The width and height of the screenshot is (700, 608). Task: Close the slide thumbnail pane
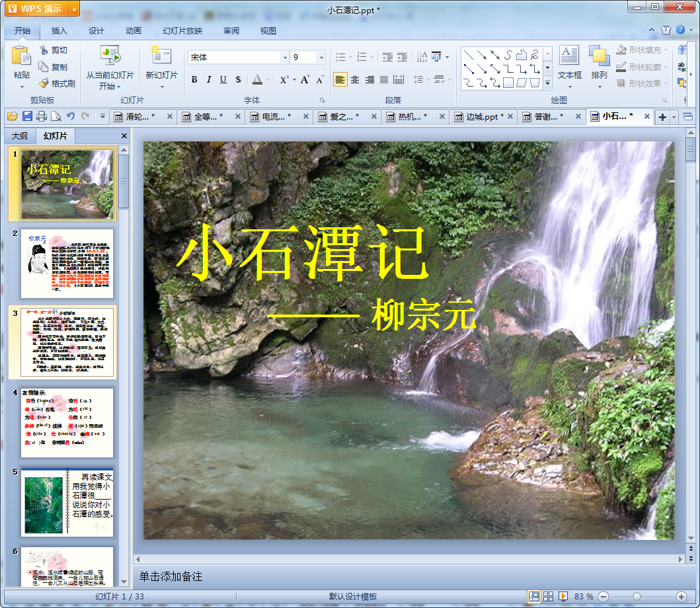[x=124, y=135]
